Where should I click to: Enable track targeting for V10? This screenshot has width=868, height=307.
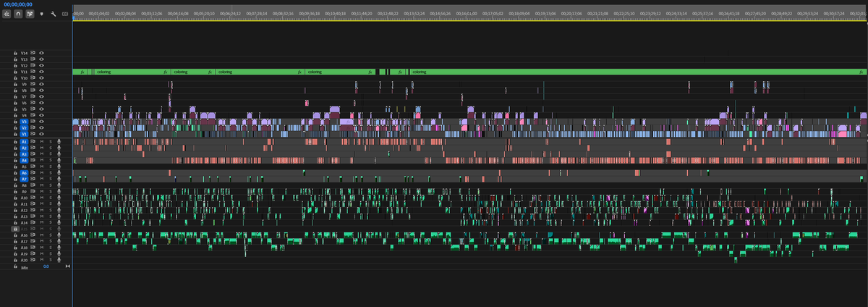tap(24, 78)
